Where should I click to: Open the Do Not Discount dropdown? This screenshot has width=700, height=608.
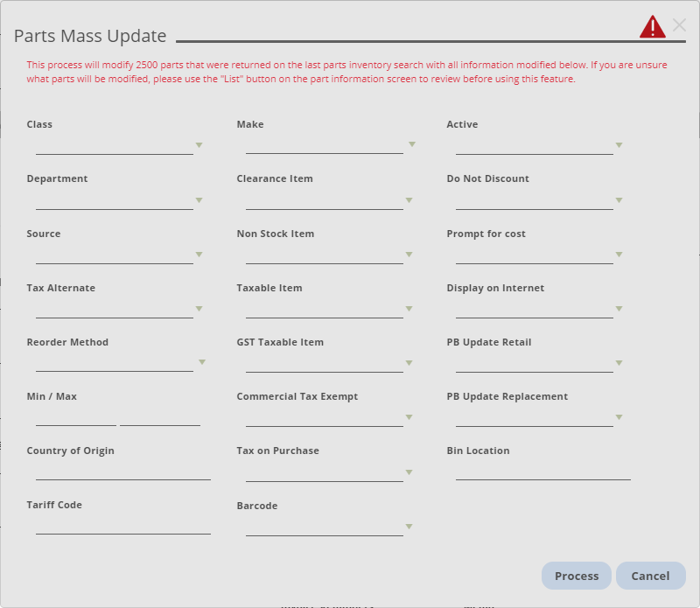coord(619,199)
